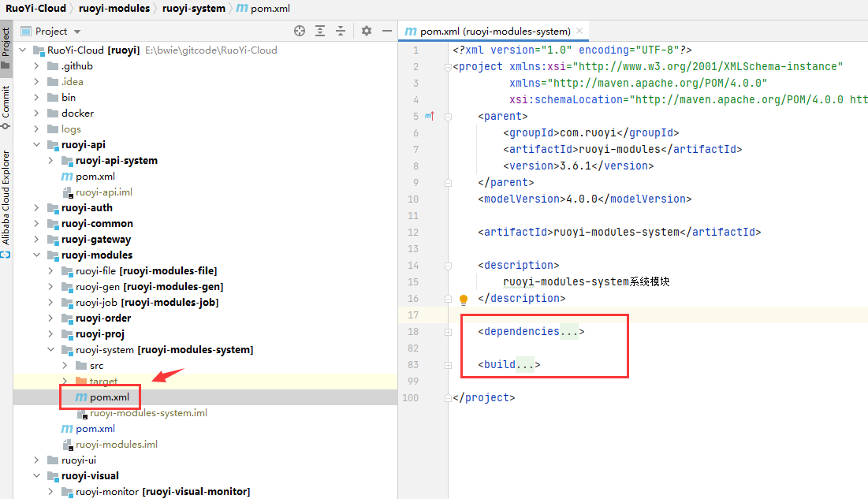Click the Expand All icon in Project panel
The height and width of the screenshot is (499, 868).
point(320,31)
